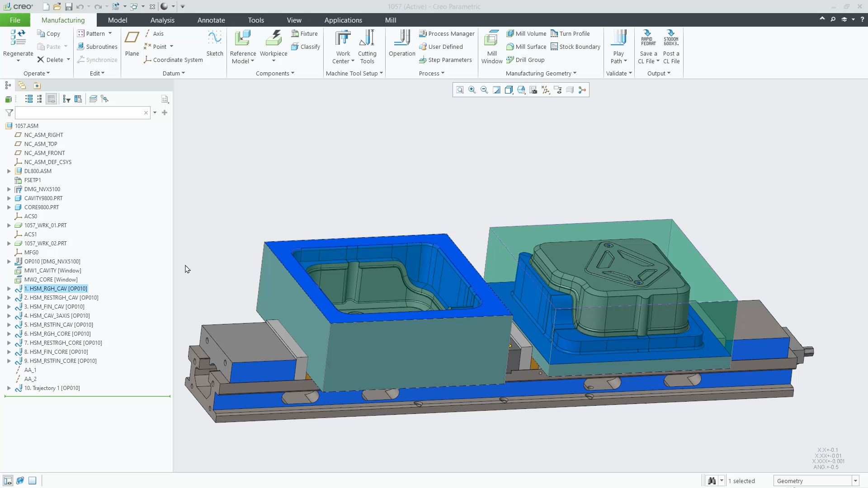The height and width of the screenshot is (488, 868).
Task: Open the Manufacturing Geometry group dropdown
Action: click(x=541, y=73)
